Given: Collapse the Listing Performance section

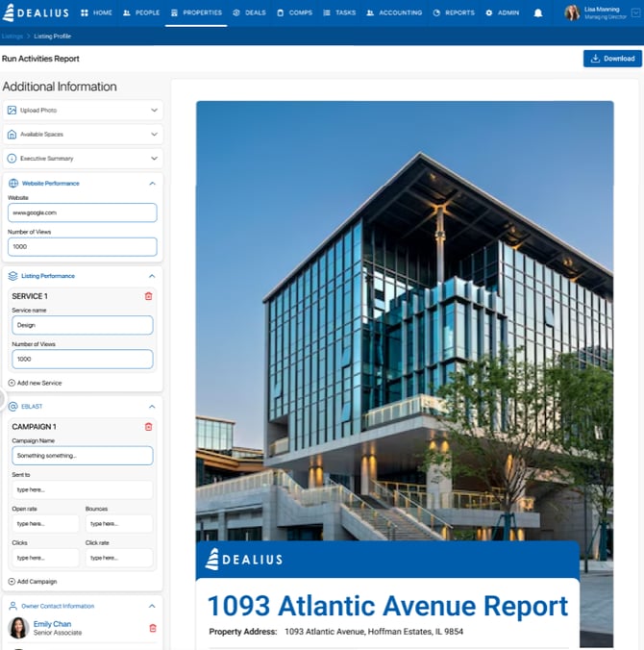Looking at the screenshot, I should pos(152,276).
